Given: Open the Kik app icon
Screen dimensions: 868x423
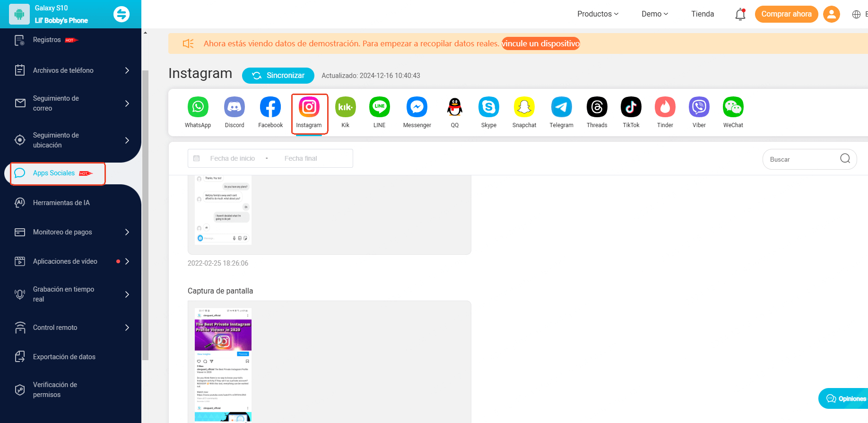Looking at the screenshot, I should click(x=346, y=107).
